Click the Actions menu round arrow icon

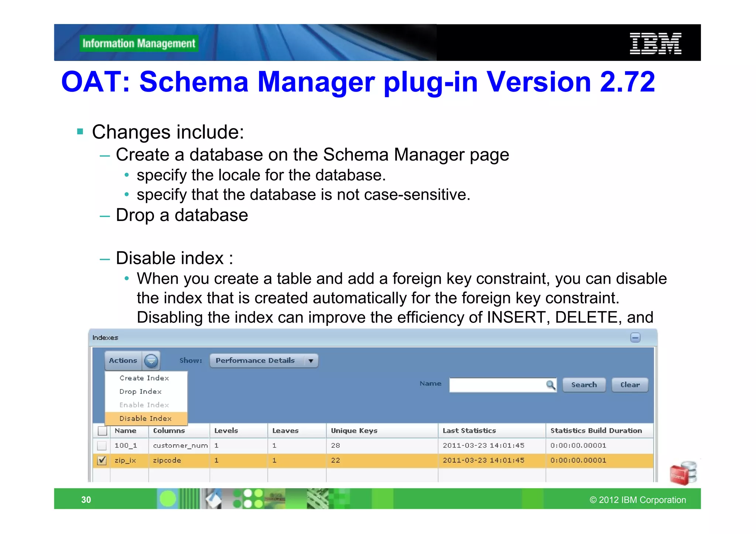click(151, 361)
